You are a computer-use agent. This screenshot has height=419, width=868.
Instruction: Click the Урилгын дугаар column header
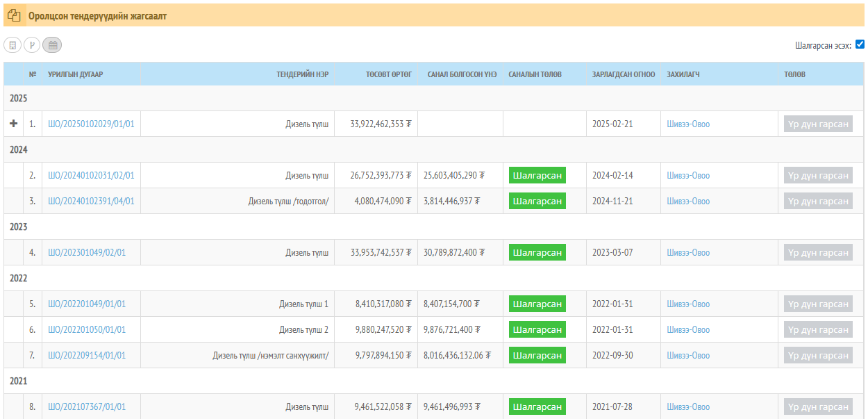coord(75,74)
